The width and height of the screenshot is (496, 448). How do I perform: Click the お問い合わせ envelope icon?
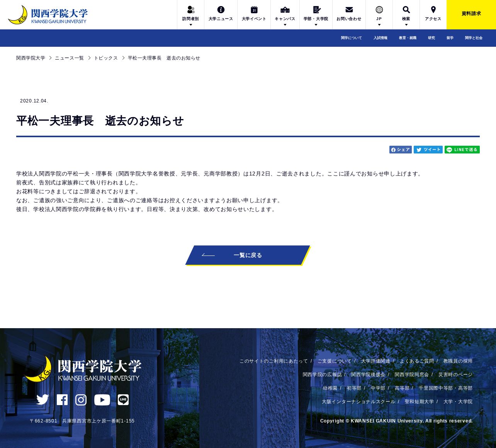349,10
